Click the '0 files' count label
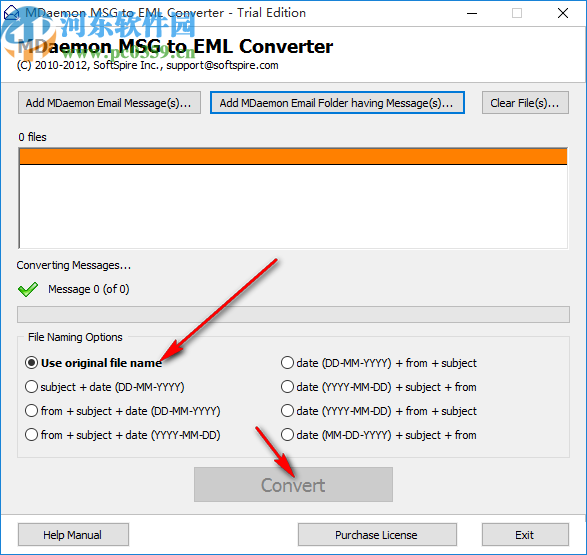The height and width of the screenshot is (555, 587). pyautogui.click(x=33, y=137)
